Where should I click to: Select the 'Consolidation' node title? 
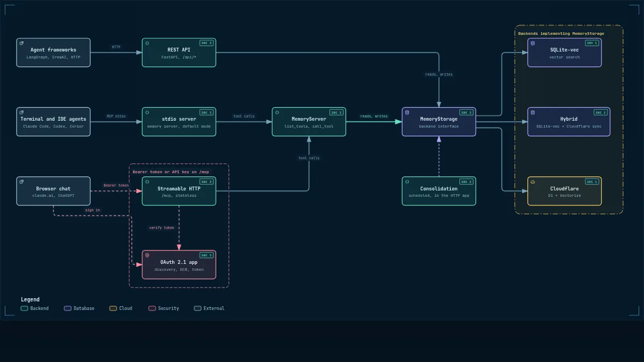(438, 189)
